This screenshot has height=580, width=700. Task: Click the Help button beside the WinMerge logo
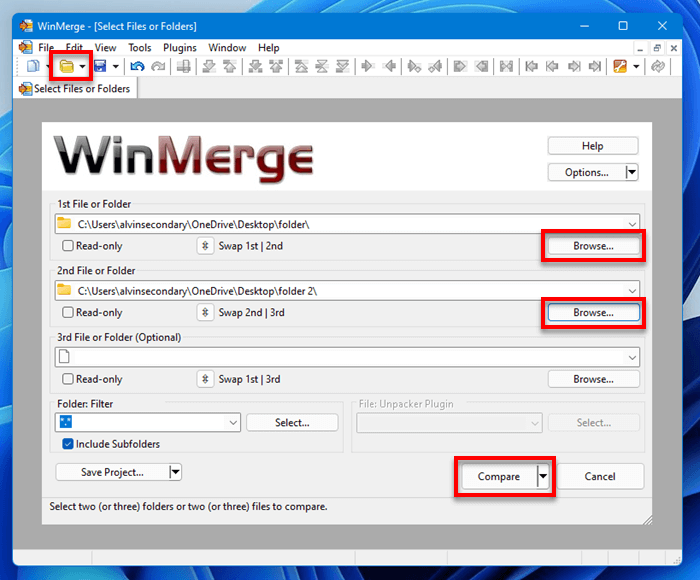[x=593, y=146]
